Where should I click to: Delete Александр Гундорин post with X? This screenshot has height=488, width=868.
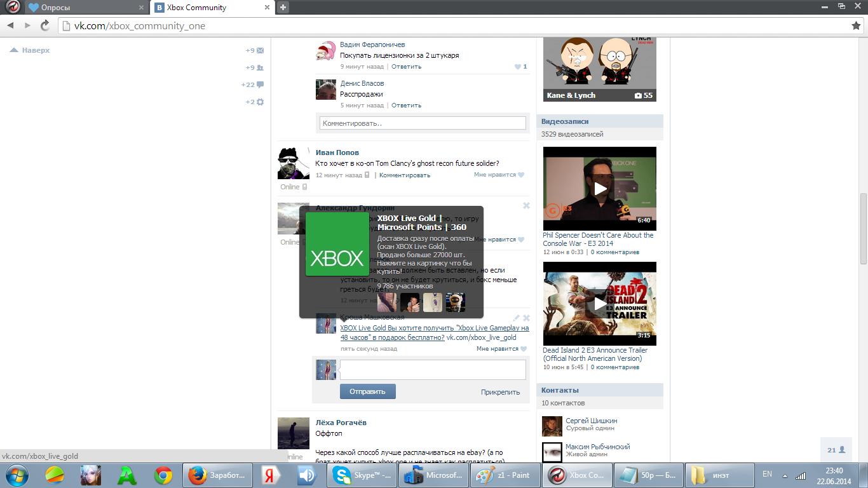526,205
